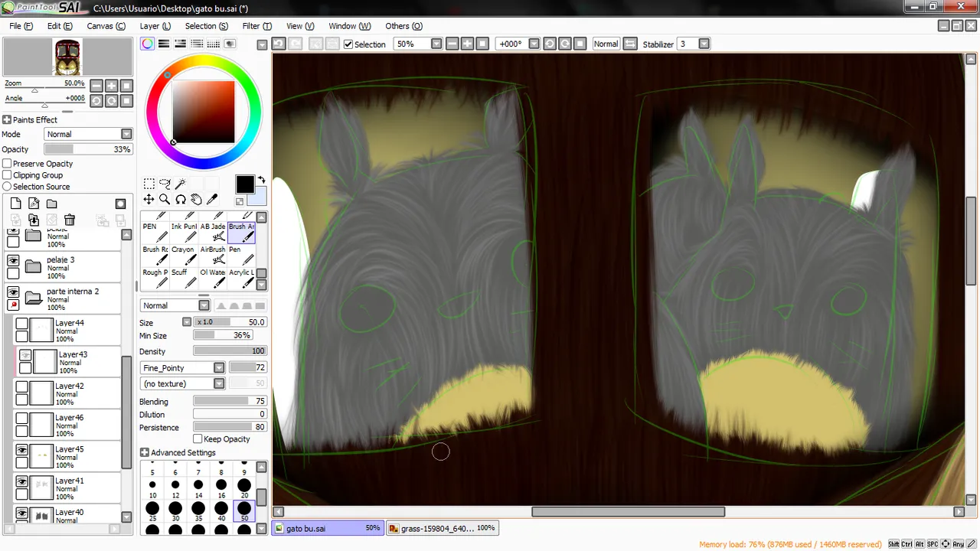The image size is (980, 551).
Task: Open the Filter menu
Action: [x=256, y=26]
